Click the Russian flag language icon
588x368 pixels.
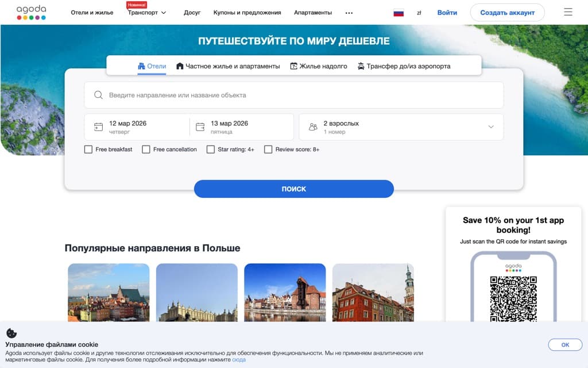[x=398, y=11]
